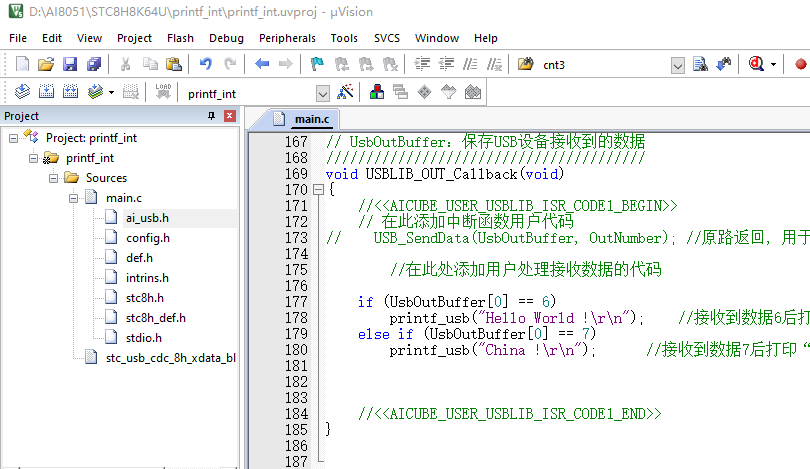Viewport: 810px width, 469px height.
Task: Rebuild all target files icon
Action: [x=70, y=92]
